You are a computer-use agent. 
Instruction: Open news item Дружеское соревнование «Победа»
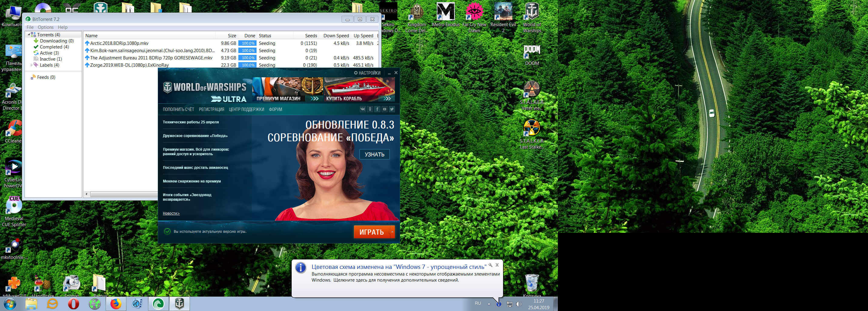point(195,135)
